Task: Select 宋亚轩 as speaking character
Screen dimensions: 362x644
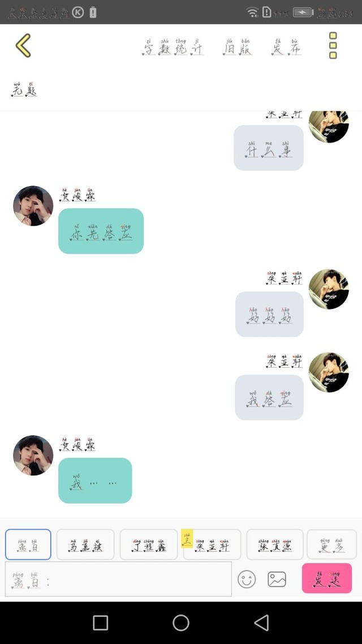Action: 212,544
